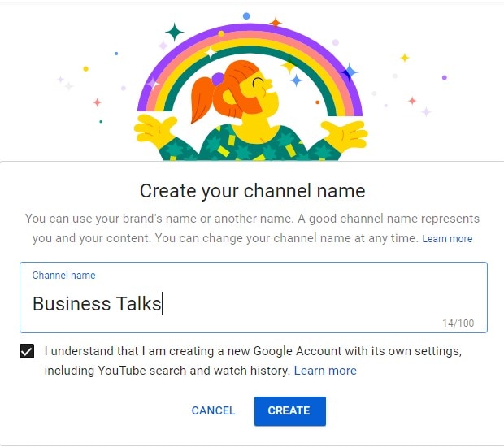Click the Channel name input field
Viewport: 504px width, 447px height.
pos(254,297)
